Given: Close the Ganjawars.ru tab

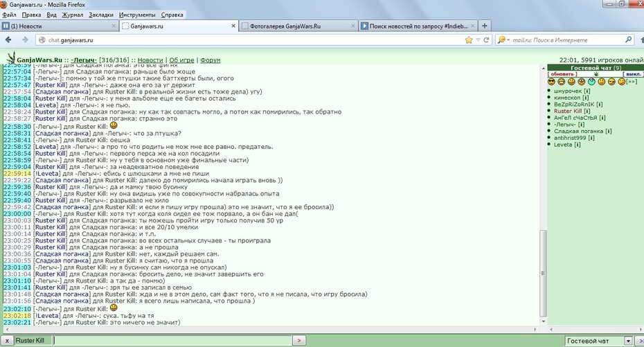Looking at the screenshot, I should pyautogui.click(x=233, y=26).
